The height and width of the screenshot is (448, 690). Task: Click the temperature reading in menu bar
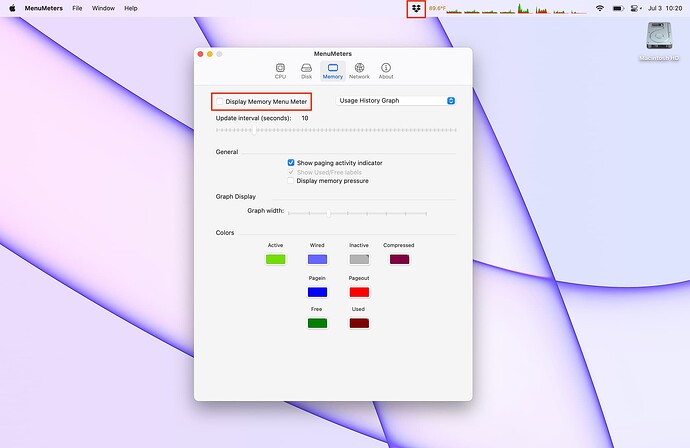tap(437, 8)
